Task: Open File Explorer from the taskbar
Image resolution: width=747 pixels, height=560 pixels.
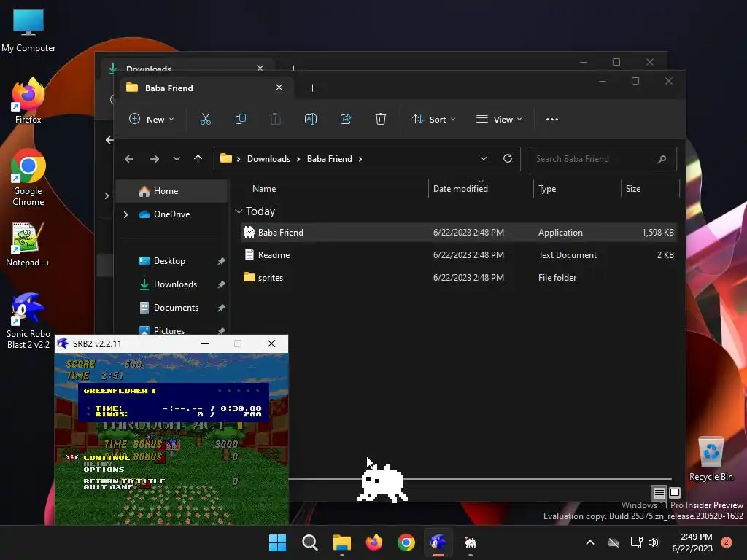Action: click(341, 542)
